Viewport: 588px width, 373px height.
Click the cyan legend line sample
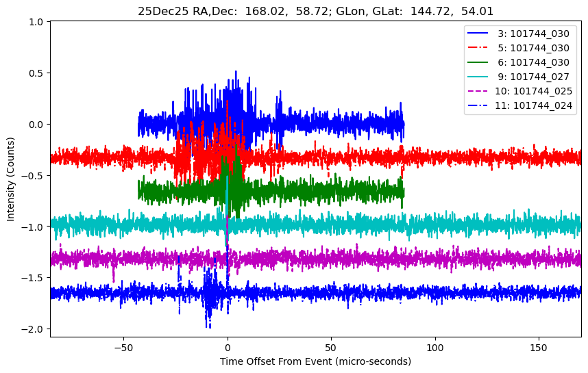pos(478,77)
